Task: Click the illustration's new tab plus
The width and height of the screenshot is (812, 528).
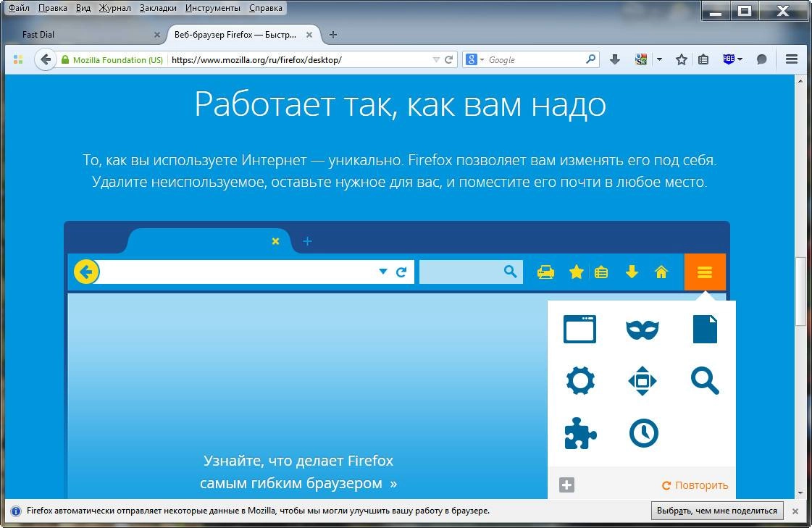Action: pos(307,241)
